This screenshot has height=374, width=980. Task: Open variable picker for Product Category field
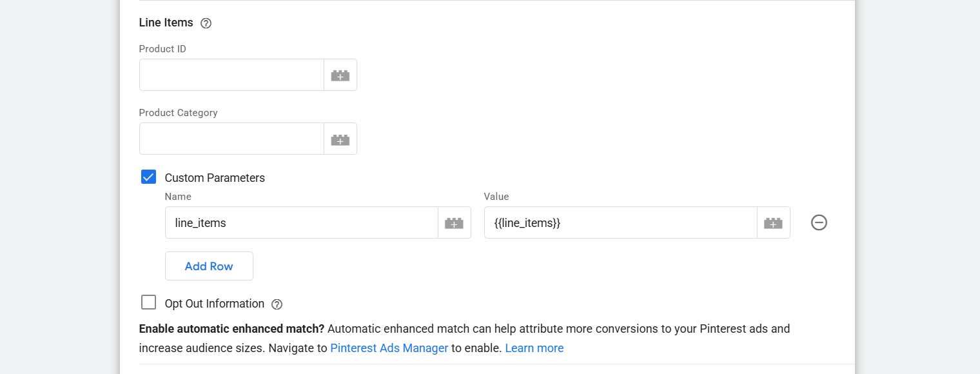(340, 139)
